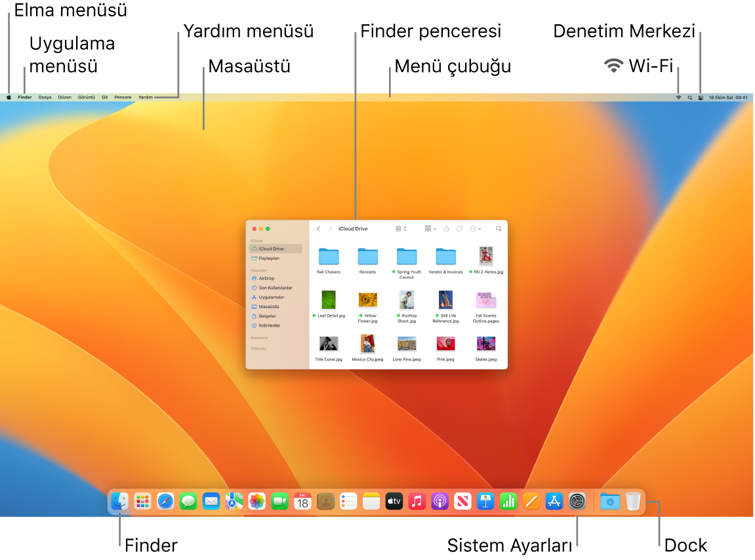Open Safari from the Dock
The width and height of the screenshot is (755, 560).
(x=165, y=502)
